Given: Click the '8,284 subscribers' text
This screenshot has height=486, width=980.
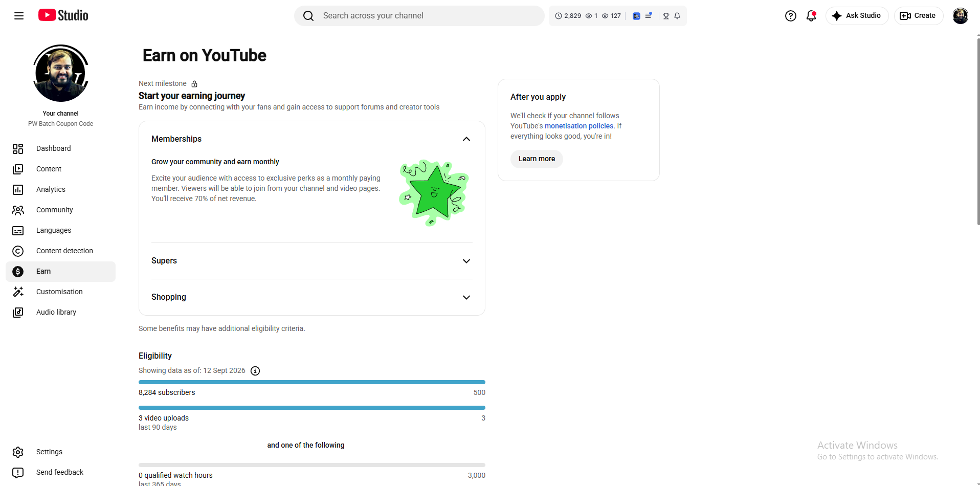Looking at the screenshot, I should point(167,392).
